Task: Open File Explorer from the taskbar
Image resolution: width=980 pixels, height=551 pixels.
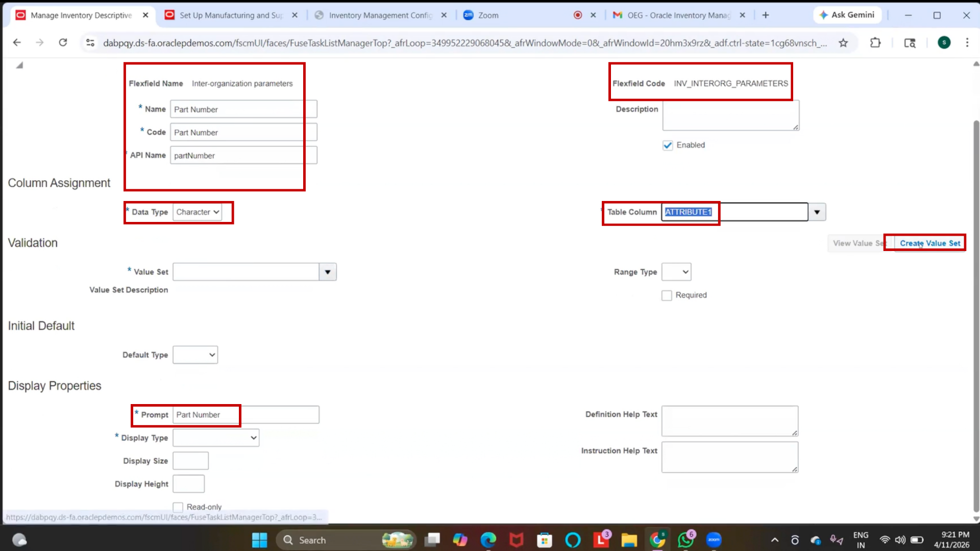Action: coord(629,540)
